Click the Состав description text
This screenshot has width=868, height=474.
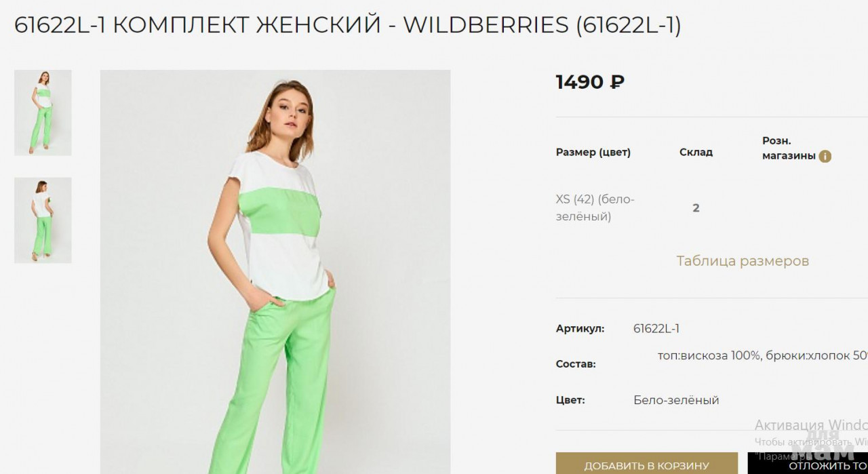point(763,355)
